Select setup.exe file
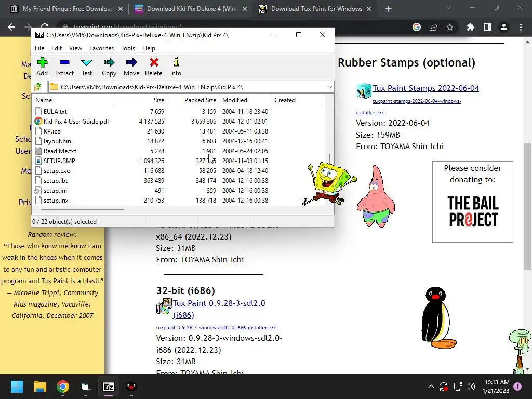Image resolution: width=532 pixels, height=399 pixels. 56,170
